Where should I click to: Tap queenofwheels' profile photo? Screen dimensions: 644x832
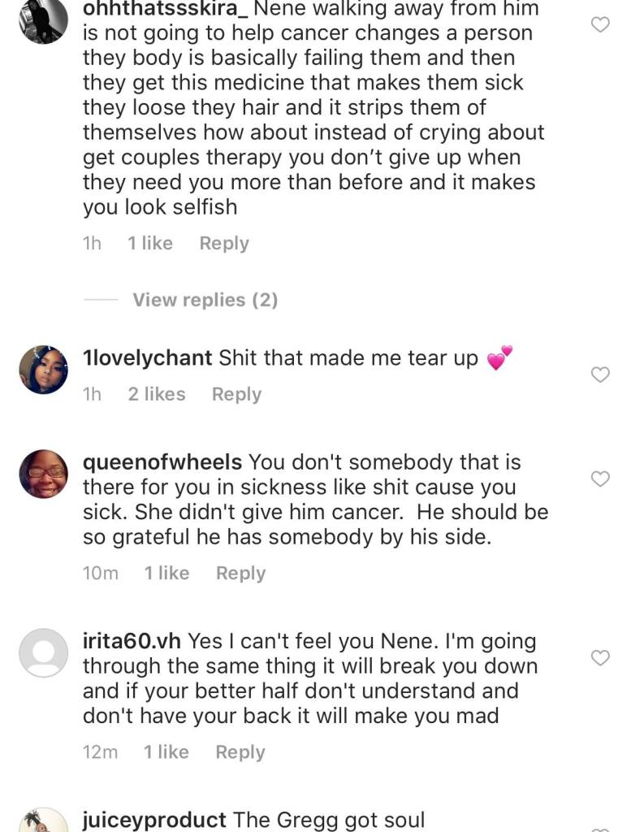coord(43,474)
